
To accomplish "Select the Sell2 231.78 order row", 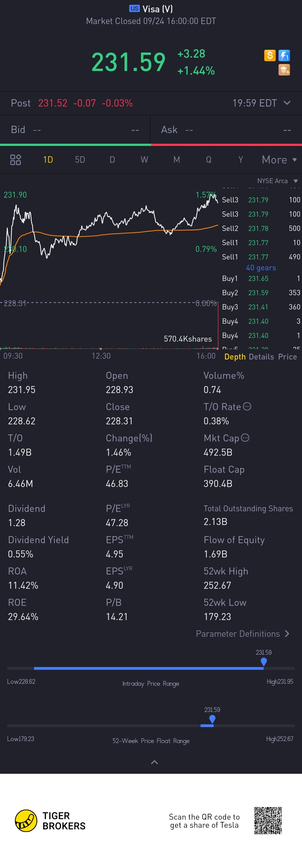I will 261,228.
